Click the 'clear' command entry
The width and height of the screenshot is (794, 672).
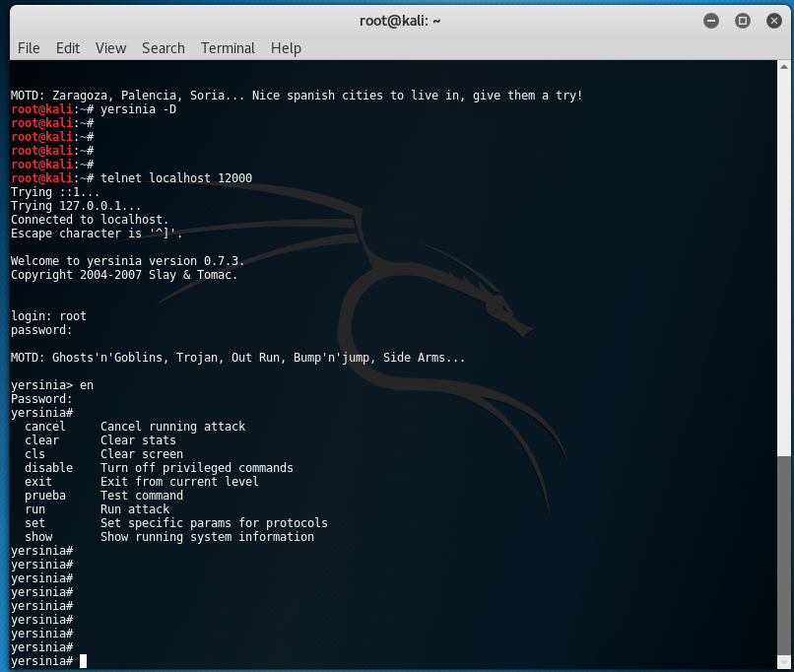click(41, 440)
